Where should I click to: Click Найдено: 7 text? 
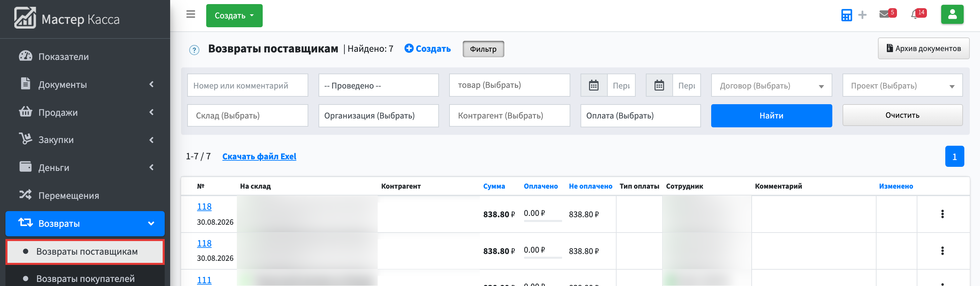(x=370, y=49)
